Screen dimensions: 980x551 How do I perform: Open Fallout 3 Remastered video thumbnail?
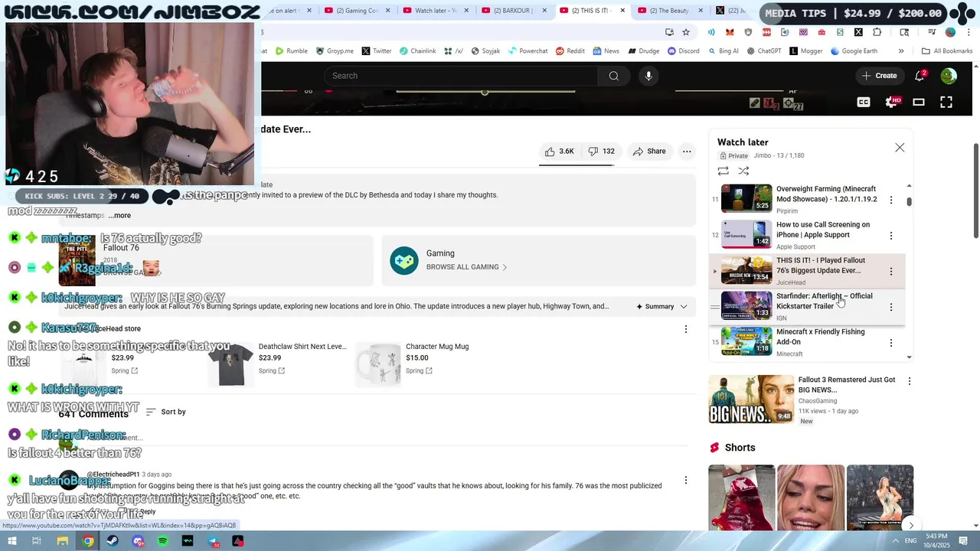[751, 399]
